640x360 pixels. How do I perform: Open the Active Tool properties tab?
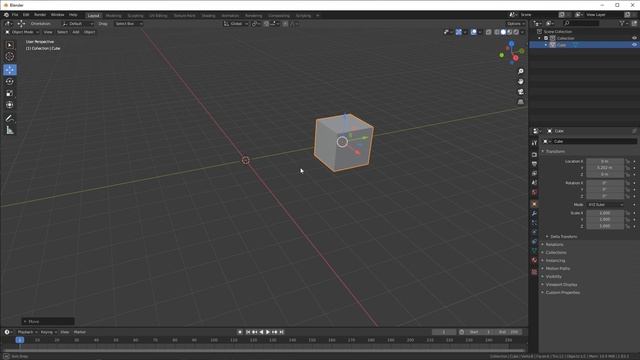click(534, 143)
